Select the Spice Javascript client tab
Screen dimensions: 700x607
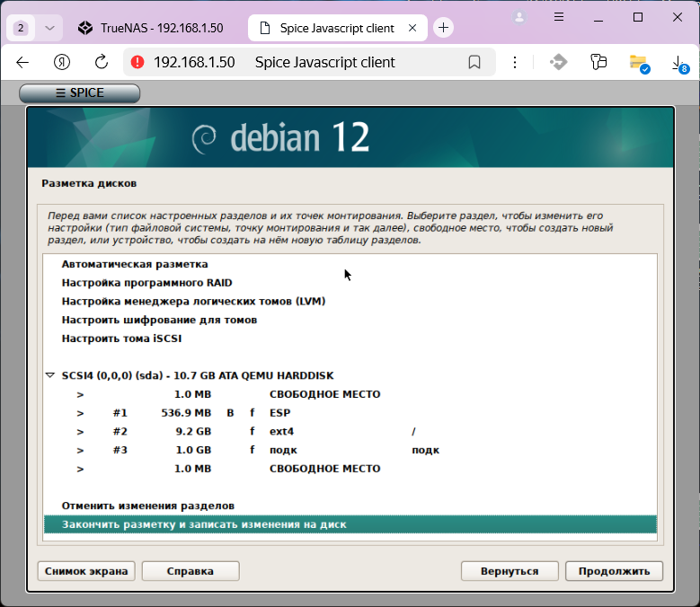coord(338,28)
